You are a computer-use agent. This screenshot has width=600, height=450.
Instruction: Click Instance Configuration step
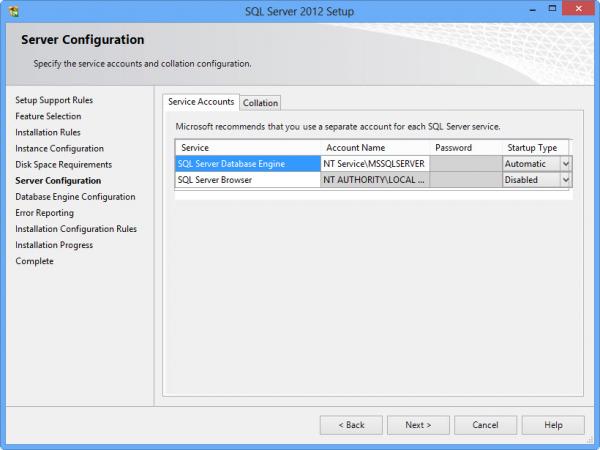point(59,148)
